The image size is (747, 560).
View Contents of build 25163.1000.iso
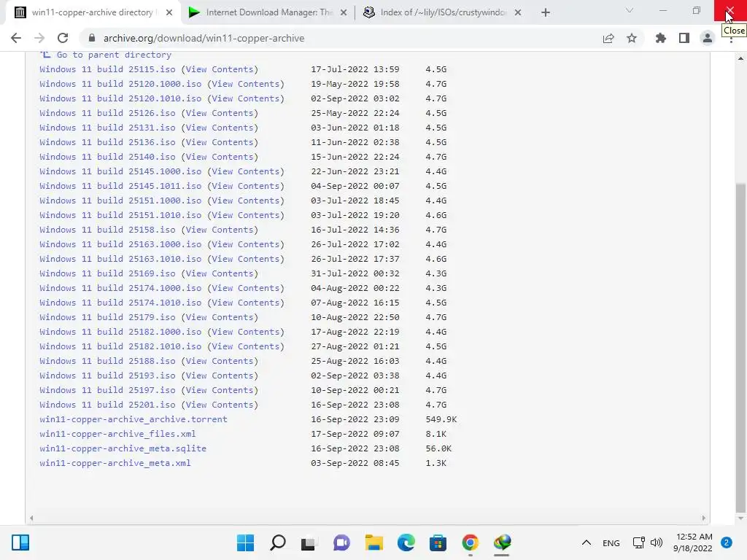pos(246,244)
